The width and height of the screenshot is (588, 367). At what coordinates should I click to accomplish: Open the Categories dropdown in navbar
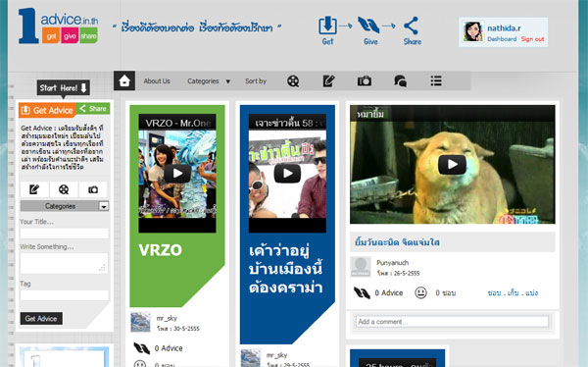pyautogui.click(x=209, y=80)
